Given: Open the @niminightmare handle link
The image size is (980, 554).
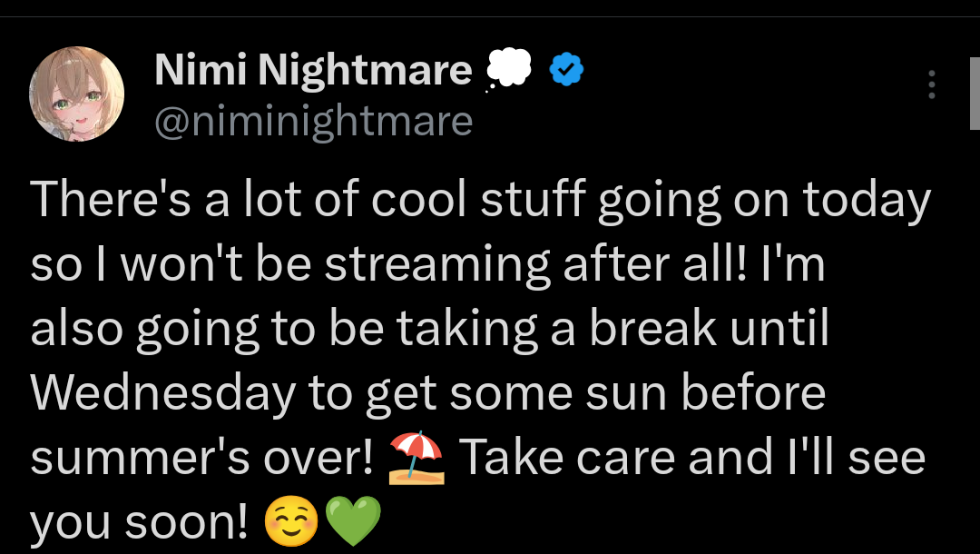Looking at the screenshot, I should coord(313,121).
